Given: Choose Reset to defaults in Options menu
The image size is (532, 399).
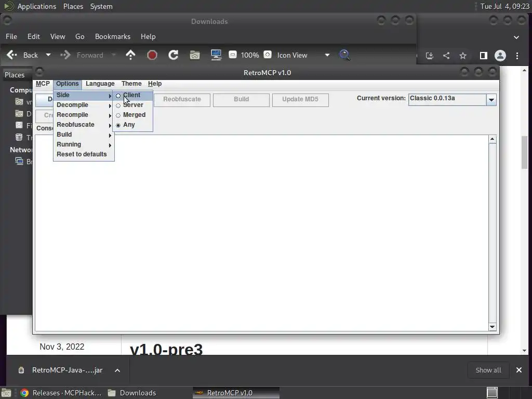Looking at the screenshot, I should (x=84, y=154).
